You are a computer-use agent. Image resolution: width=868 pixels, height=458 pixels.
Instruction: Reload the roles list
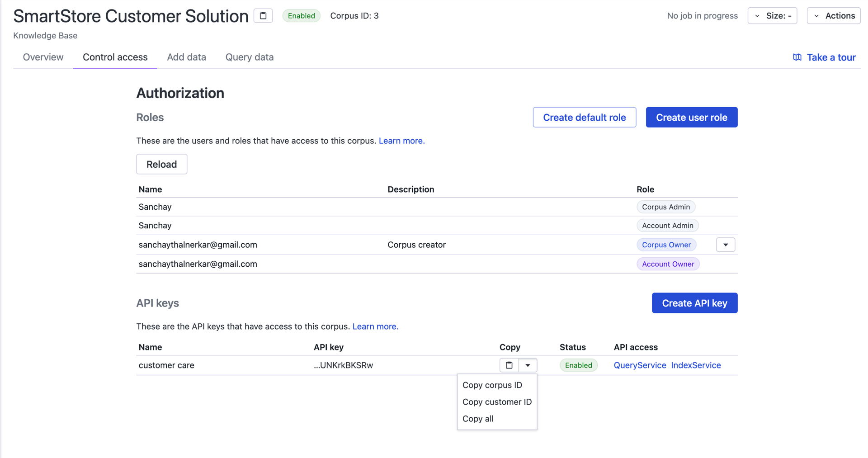[x=161, y=164]
